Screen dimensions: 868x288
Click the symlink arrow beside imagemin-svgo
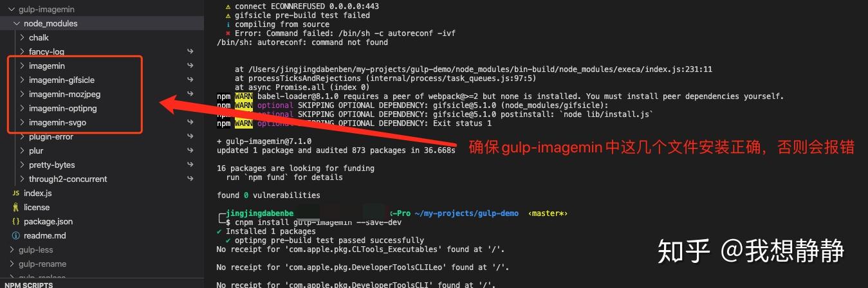(190, 122)
